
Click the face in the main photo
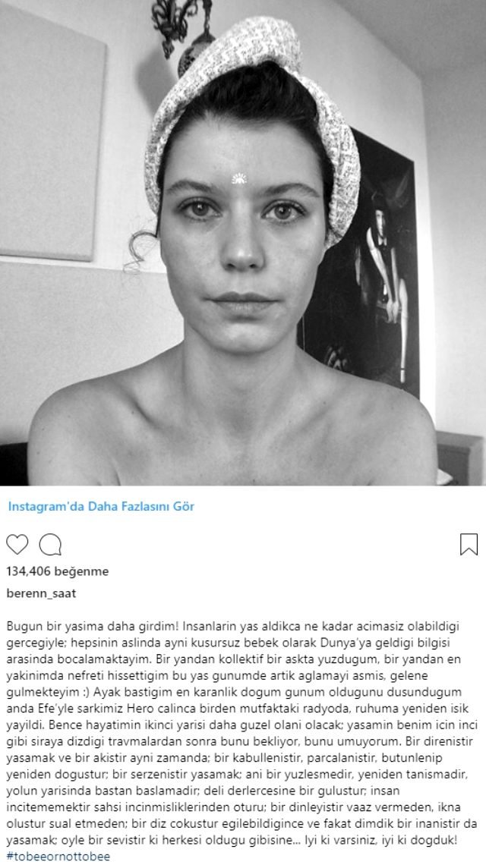(242, 238)
